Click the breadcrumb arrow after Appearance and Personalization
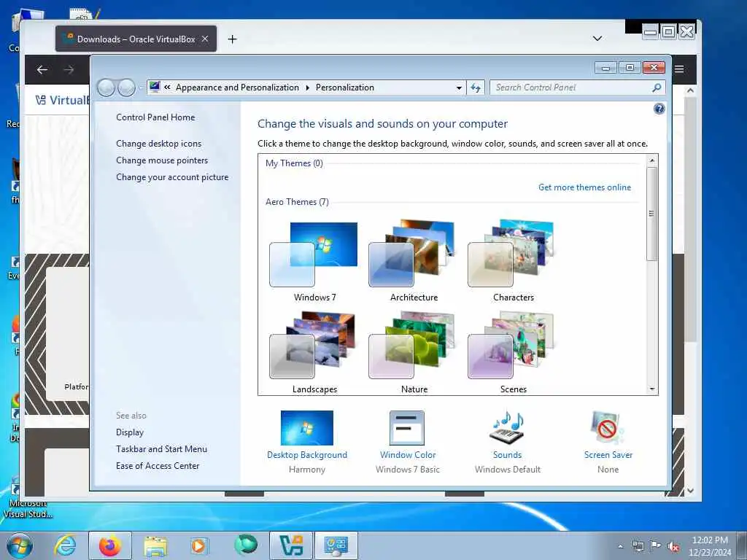747x560 pixels. click(x=307, y=87)
